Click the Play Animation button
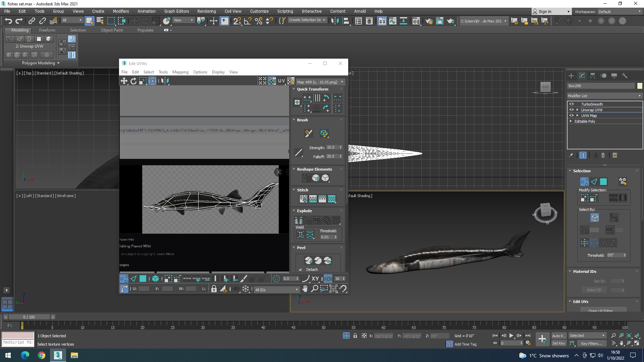The width and height of the screenshot is (644, 362). (511, 336)
